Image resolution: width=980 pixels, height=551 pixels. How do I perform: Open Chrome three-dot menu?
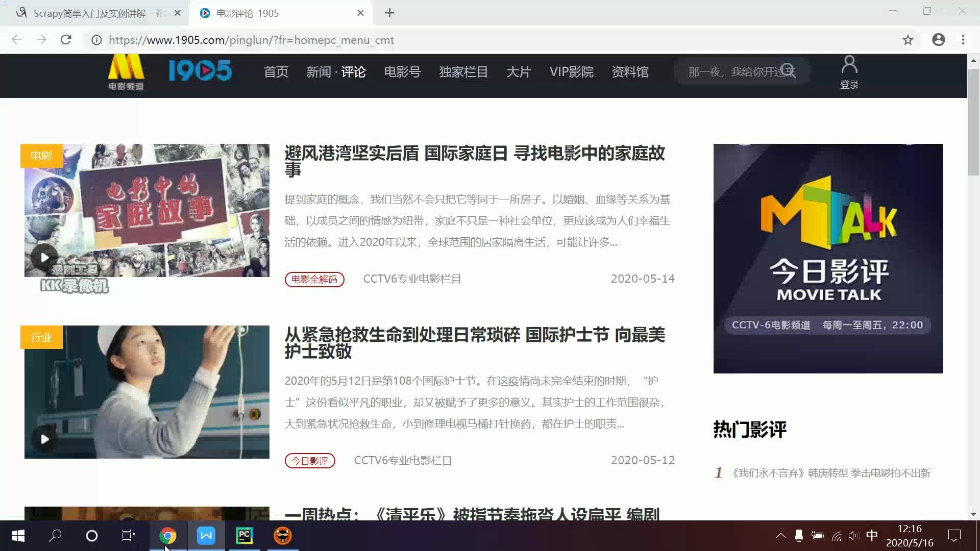click(963, 40)
